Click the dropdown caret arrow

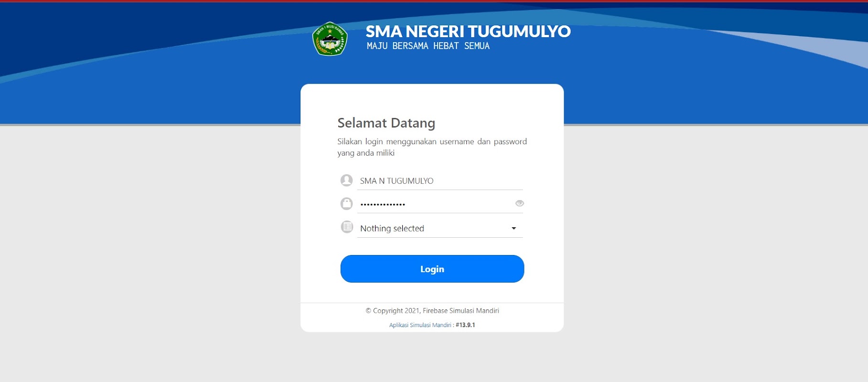pyautogui.click(x=514, y=228)
